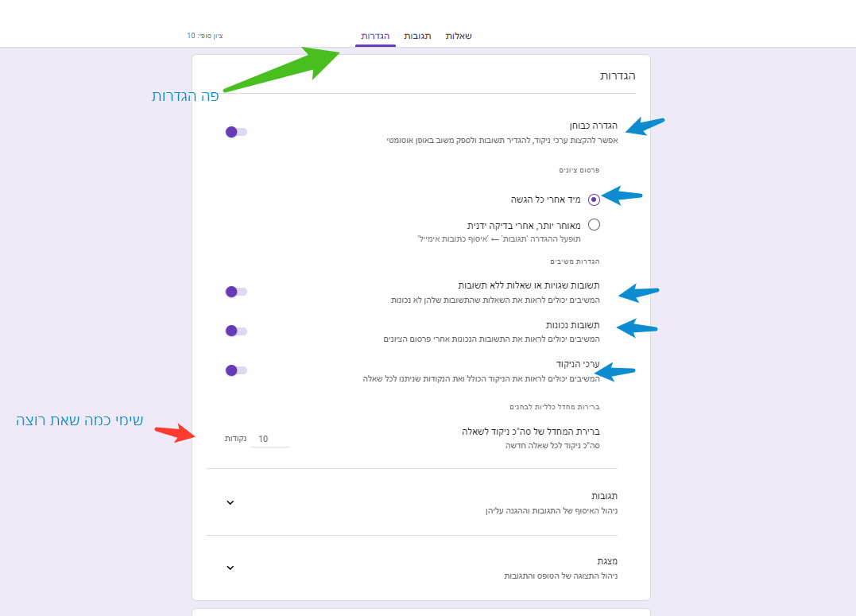Select 'מיד אחרי כל הגשה' radio button
856x616 pixels.
594,200
